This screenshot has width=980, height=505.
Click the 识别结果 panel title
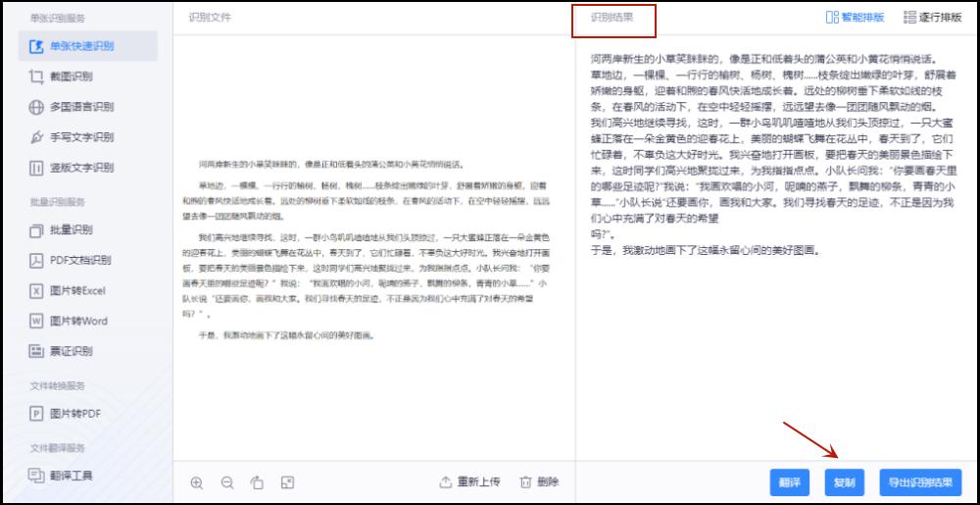click(612, 18)
